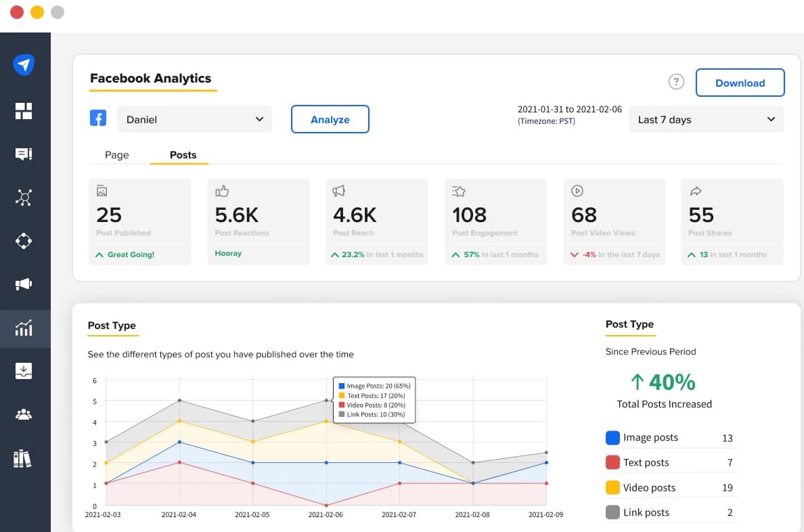
Task: Open the analytics bar chart sidebar icon
Action: (24, 328)
